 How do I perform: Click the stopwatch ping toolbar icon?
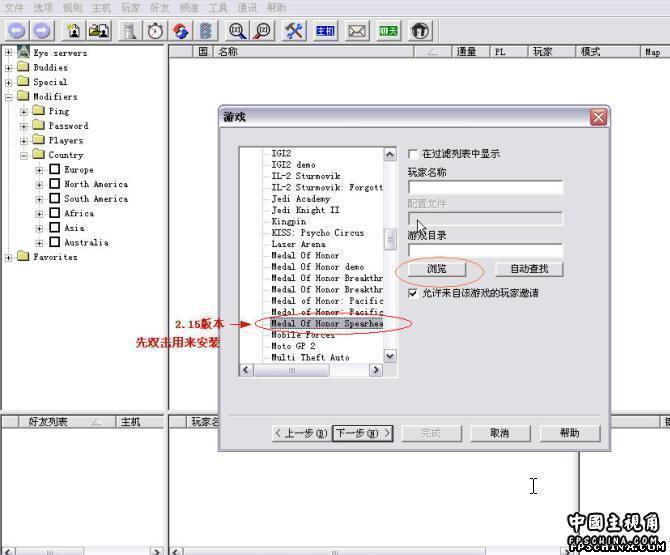click(x=155, y=31)
